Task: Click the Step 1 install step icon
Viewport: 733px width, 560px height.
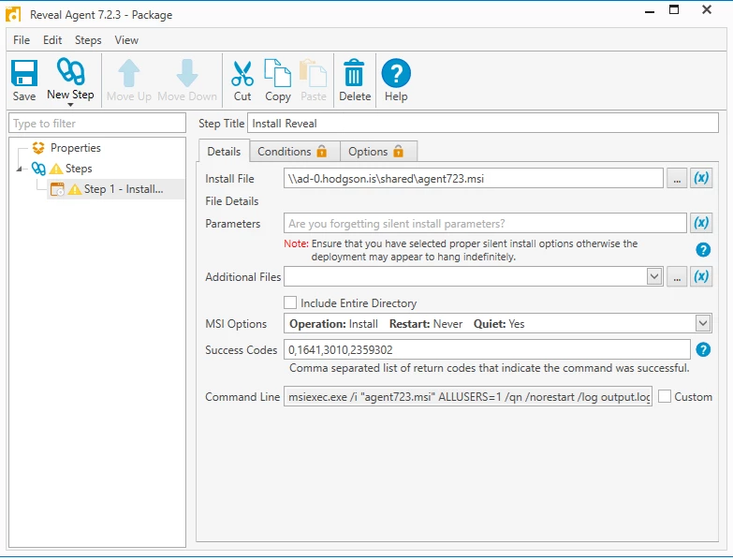Action: (x=57, y=189)
